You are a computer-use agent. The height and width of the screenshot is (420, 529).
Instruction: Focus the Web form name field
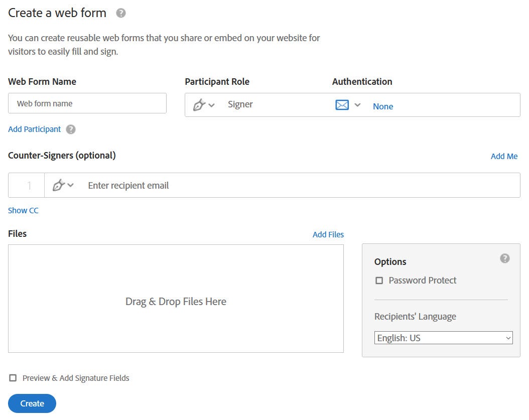pos(87,103)
